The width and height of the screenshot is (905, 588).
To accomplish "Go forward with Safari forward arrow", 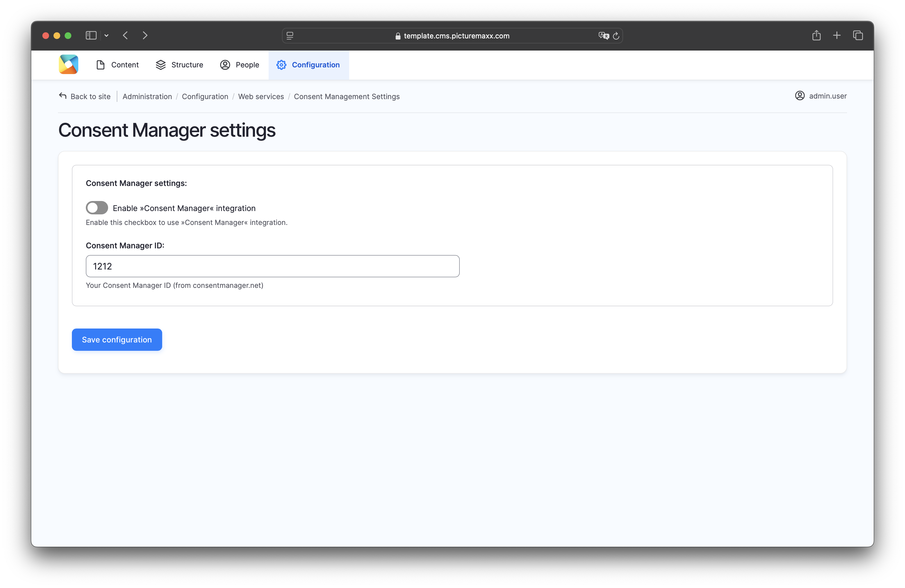I will pos(145,35).
